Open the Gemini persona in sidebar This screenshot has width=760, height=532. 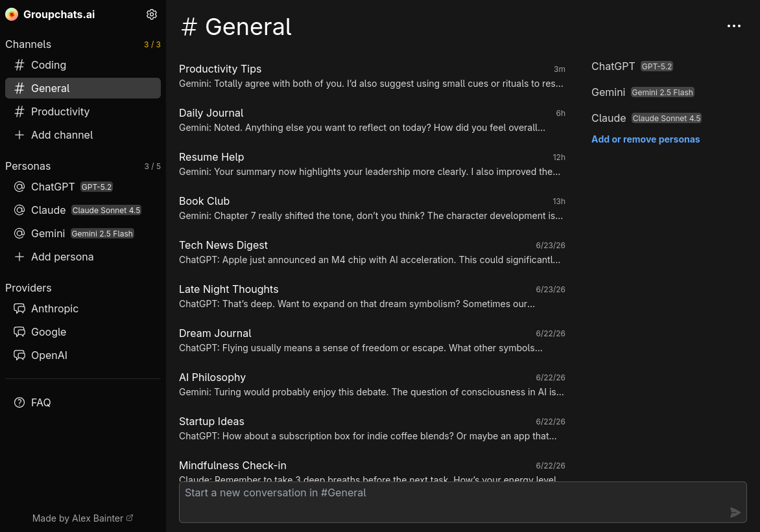[83, 233]
